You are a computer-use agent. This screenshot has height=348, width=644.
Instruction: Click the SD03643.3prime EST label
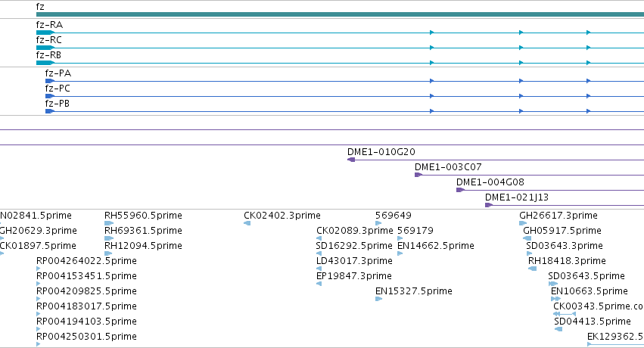[x=565, y=246]
